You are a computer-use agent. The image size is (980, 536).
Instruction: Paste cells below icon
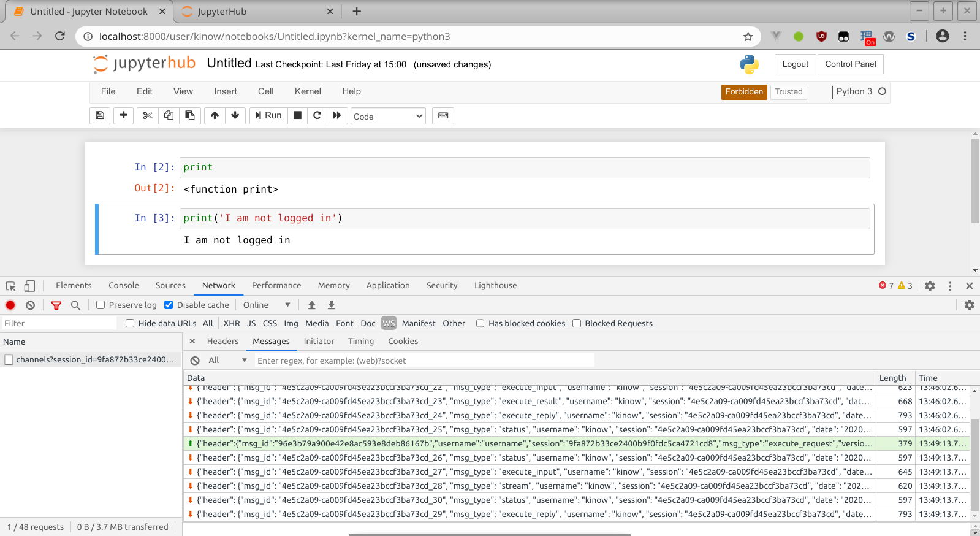click(x=190, y=115)
